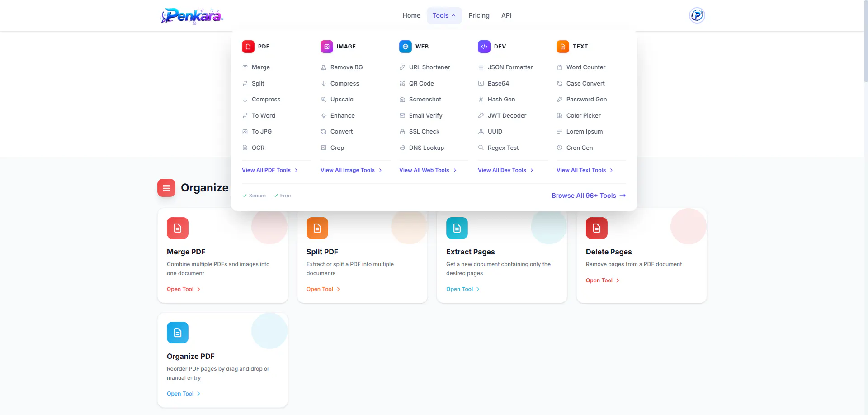Click the blue WEB globe icon

[406, 47]
